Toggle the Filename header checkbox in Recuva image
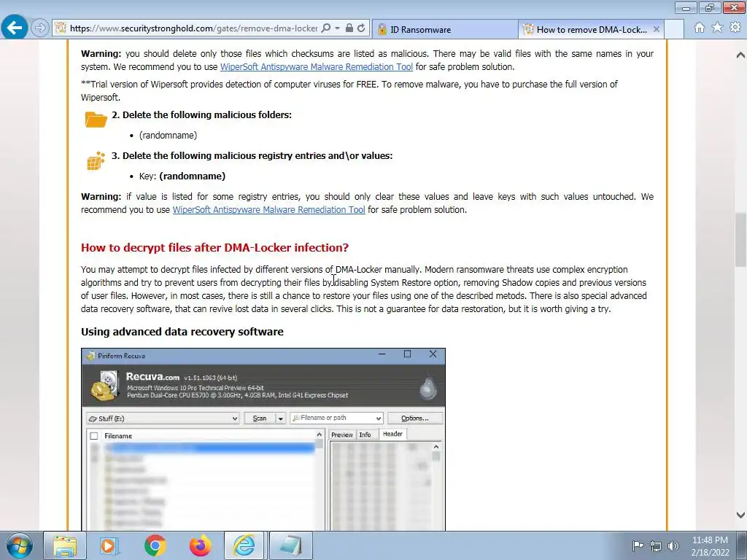The width and height of the screenshot is (747, 560). pos(94,436)
